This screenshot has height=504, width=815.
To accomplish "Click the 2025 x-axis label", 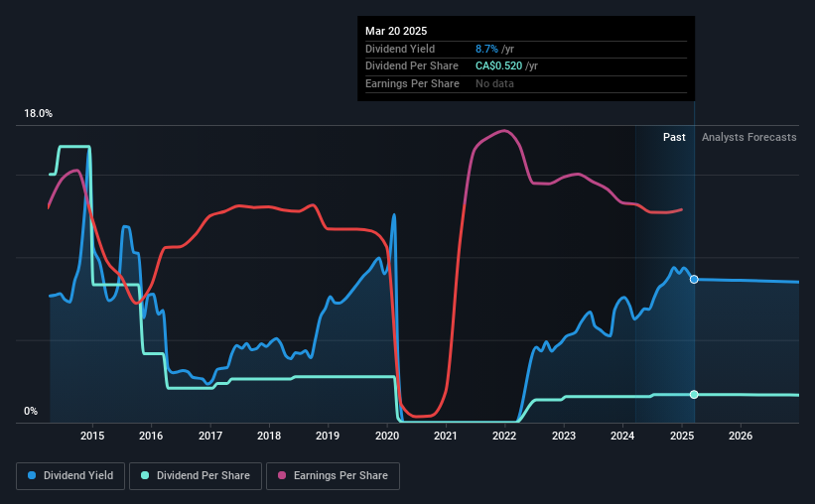I will coord(682,436).
